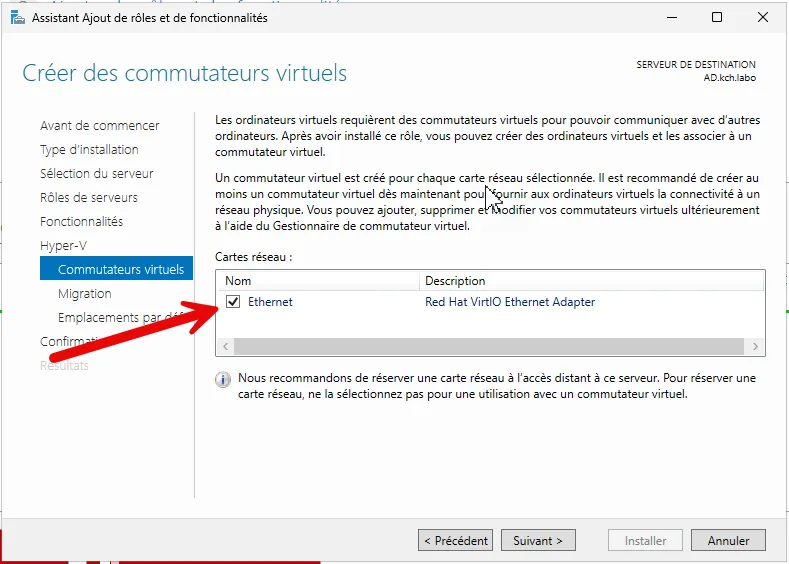
Task: Select the Hyper-V sidebar entry
Action: click(x=63, y=246)
